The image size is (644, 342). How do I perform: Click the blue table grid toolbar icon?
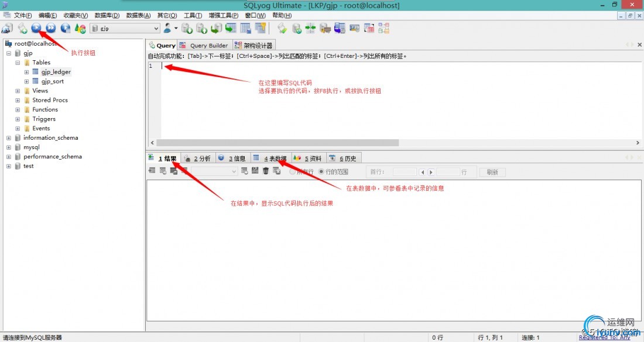coord(246,28)
